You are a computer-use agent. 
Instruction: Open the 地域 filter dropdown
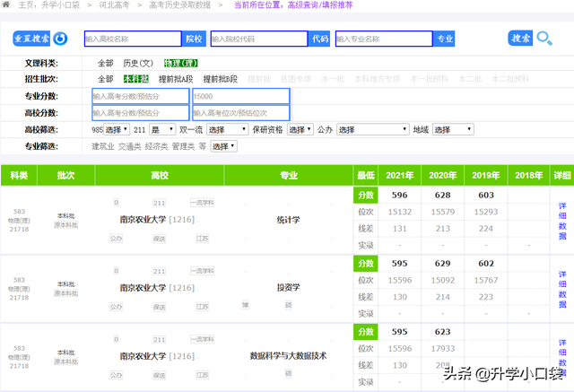[453, 129]
